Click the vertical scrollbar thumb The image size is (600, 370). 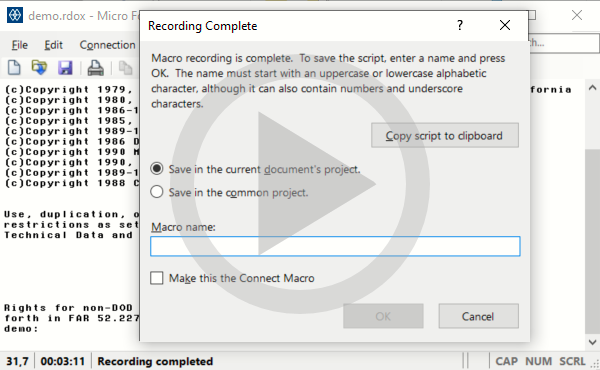[592, 241]
